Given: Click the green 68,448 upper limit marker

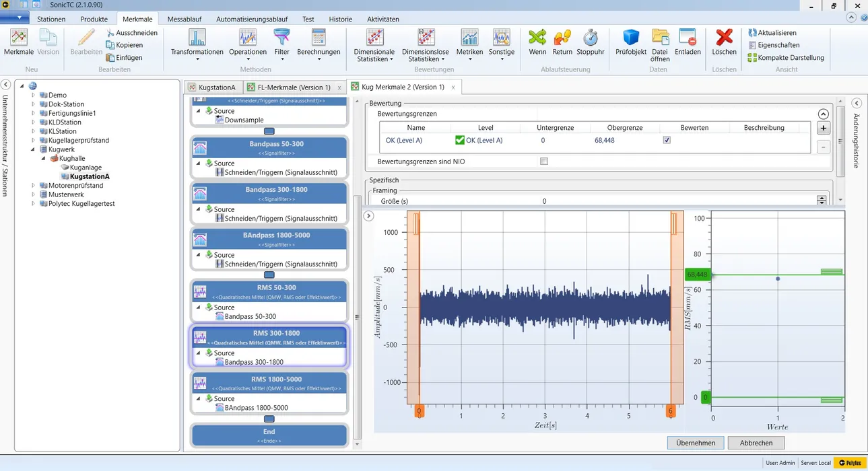Looking at the screenshot, I should [x=697, y=275].
